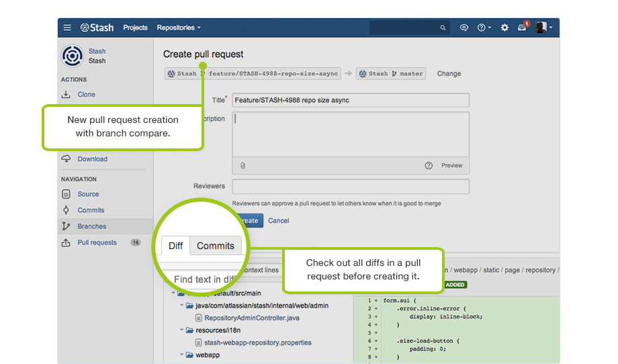The height and width of the screenshot is (364, 618).
Task: Collapse the webapp folder
Action: coord(181,355)
